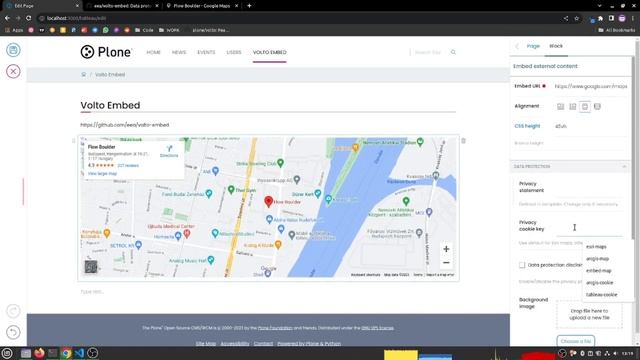The image size is (640, 360).
Task: Open All Bookmarks folder
Action: tap(617, 30)
